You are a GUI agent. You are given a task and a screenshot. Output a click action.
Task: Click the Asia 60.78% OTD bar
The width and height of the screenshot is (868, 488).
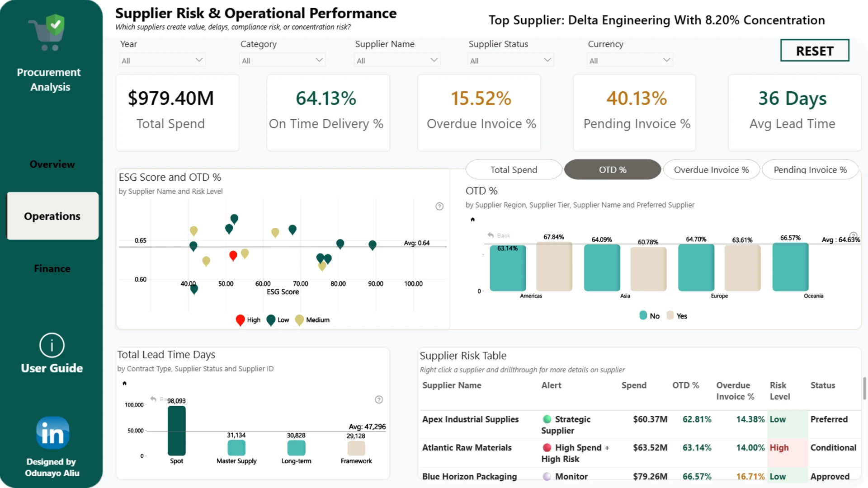(x=648, y=269)
